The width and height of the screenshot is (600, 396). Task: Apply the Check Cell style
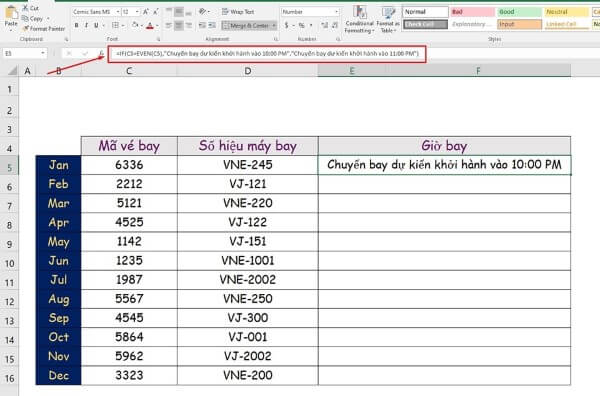click(x=426, y=24)
